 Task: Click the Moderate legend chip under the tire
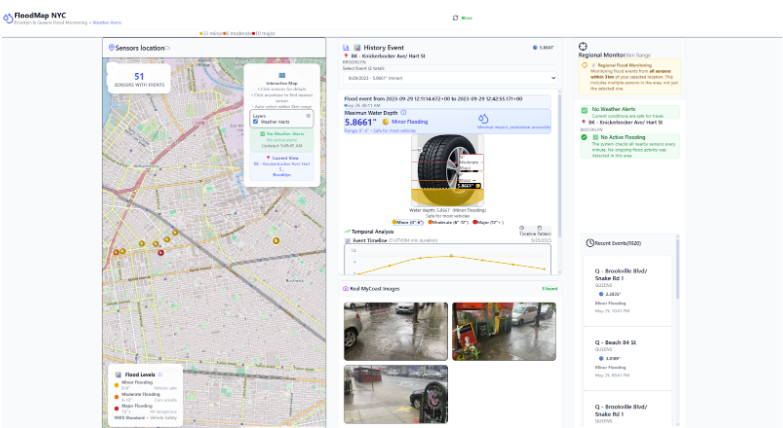click(x=449, y=222)
